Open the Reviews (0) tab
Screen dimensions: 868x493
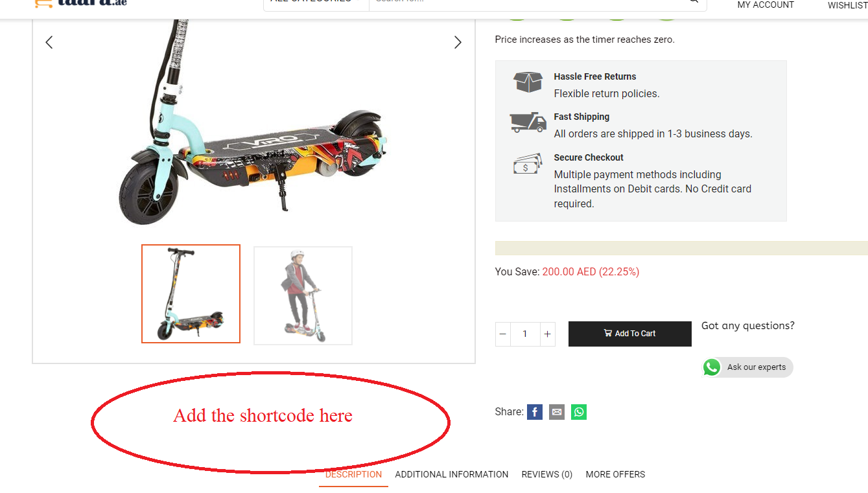click(x=547, y=474)
